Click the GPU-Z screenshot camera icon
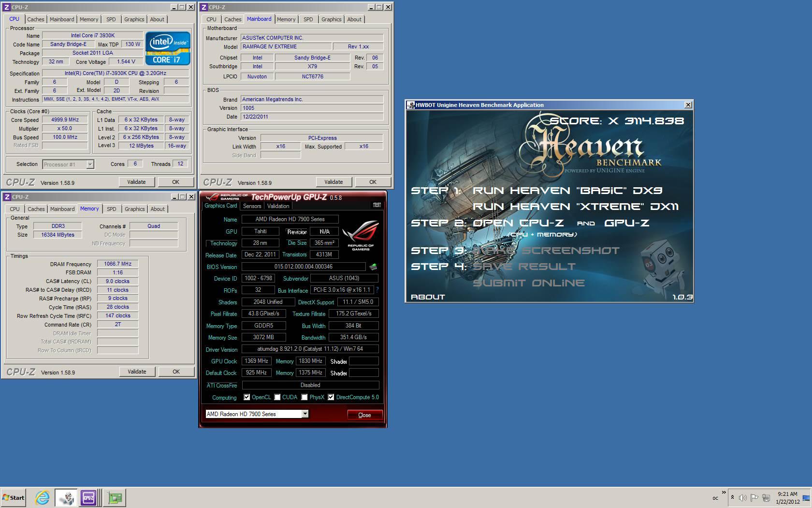Screen dimensions: 812x508 pyautogui.click(x=377, y=205)
